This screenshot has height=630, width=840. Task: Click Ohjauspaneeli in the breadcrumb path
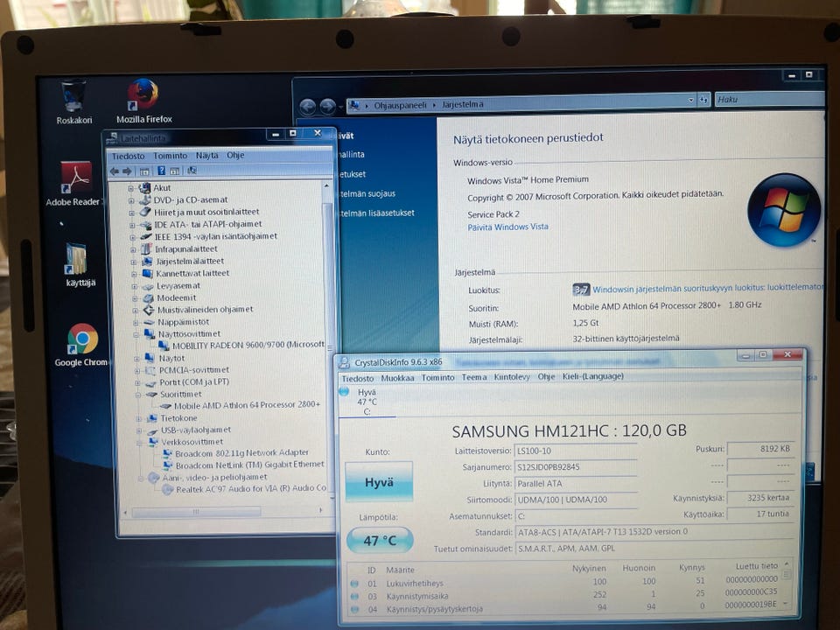pyautogui.click(x=400, y=106)
